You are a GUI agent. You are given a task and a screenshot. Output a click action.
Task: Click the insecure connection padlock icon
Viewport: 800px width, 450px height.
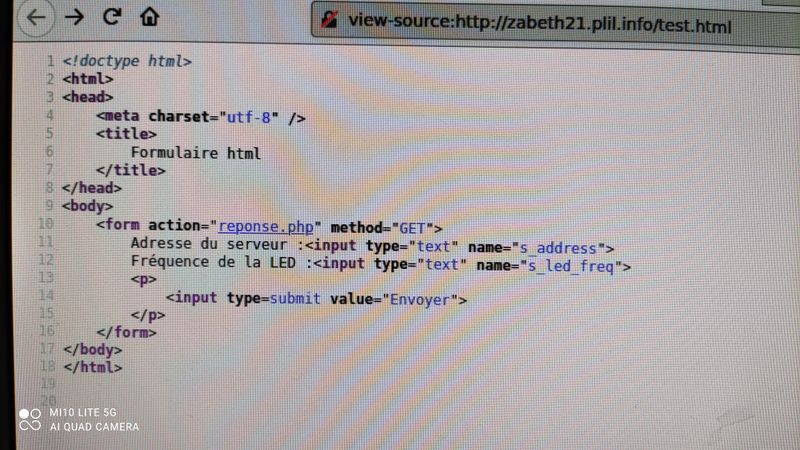pos(329,20)
